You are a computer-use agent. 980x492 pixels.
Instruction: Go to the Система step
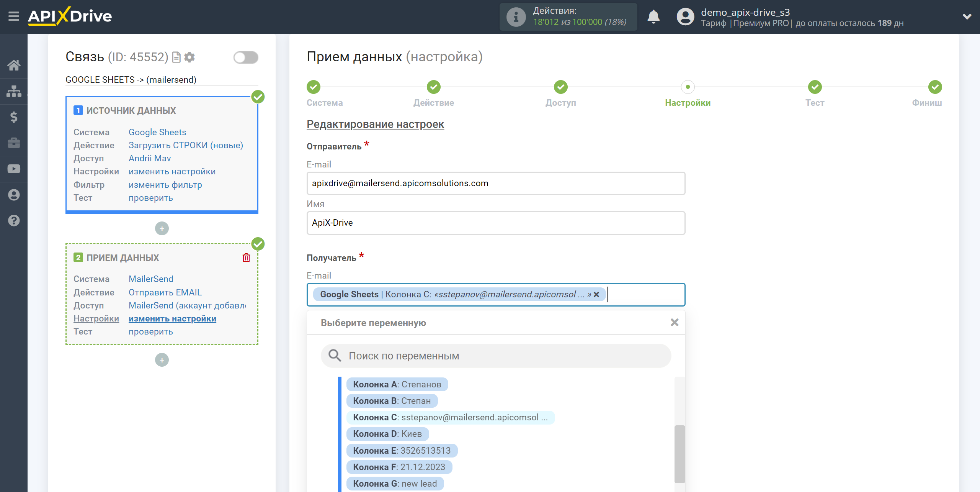(313, 87)
